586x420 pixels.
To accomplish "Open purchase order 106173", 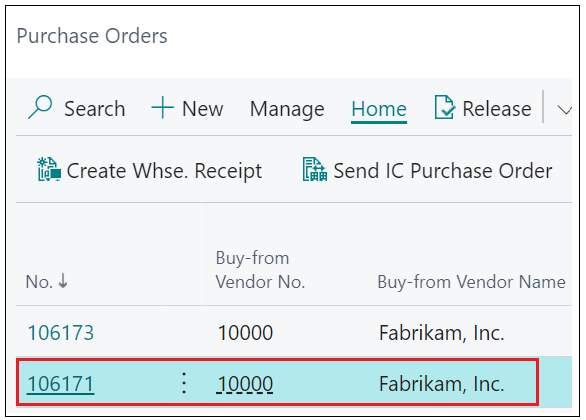I will 61,333.
